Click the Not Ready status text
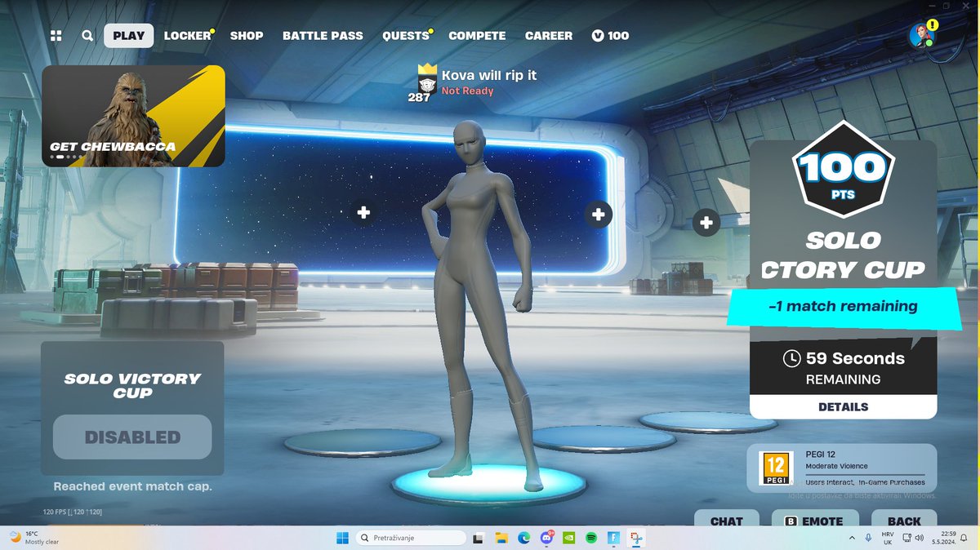Screen dimensions: 980x550 (467, 91)
